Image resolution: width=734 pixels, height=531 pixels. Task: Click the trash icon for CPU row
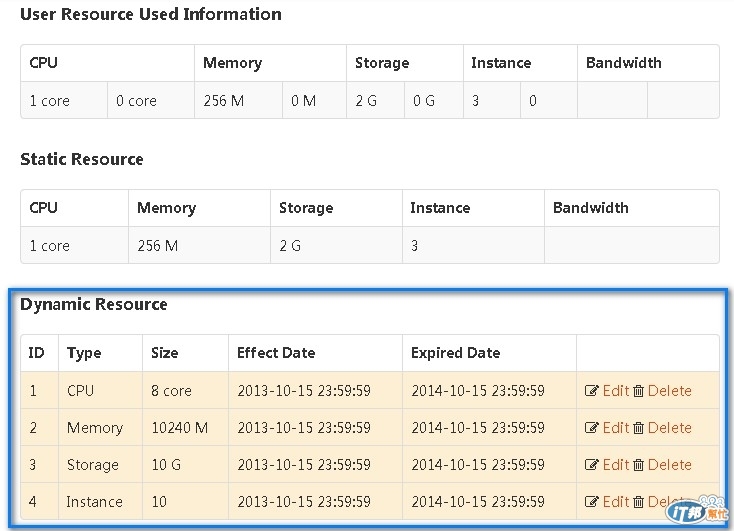(638, 391)
